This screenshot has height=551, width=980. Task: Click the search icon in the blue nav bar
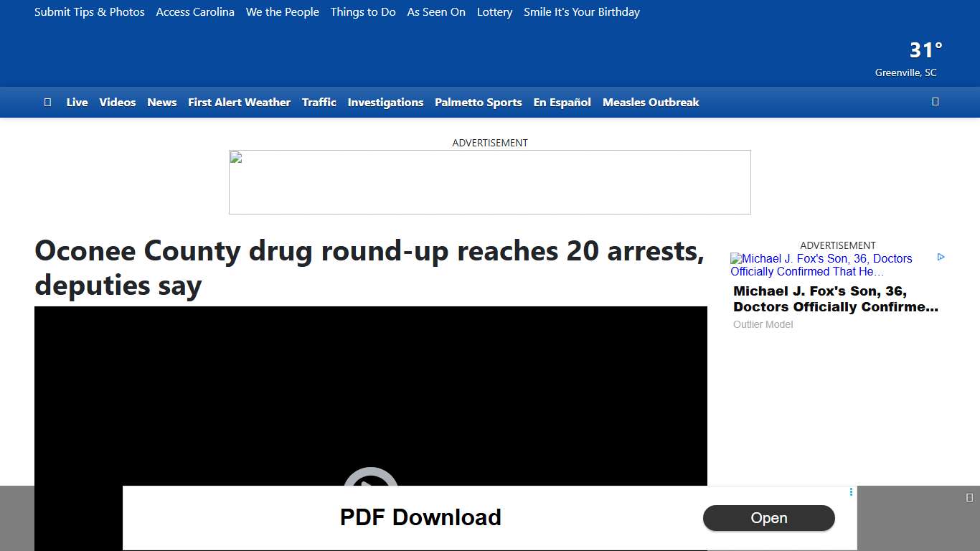935,102
